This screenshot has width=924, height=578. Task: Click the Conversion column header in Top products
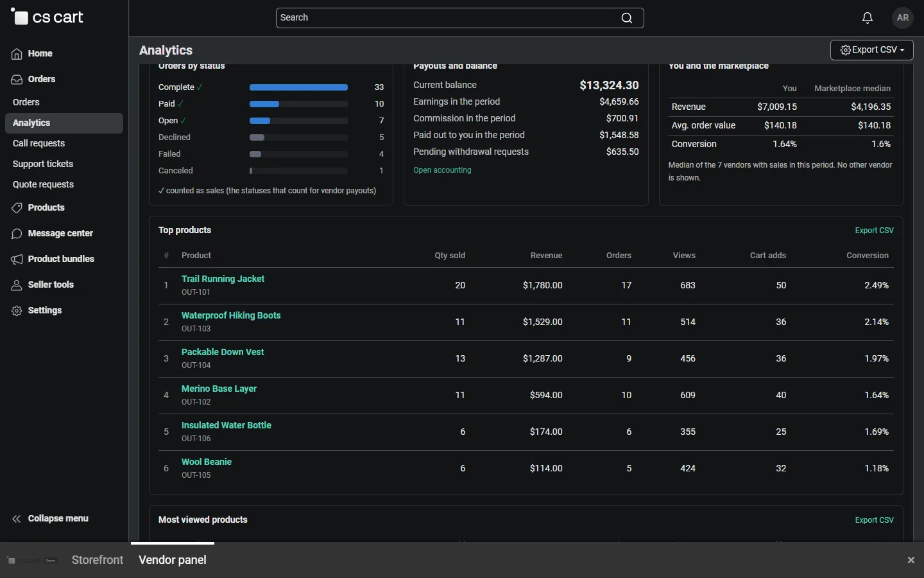(x=868, y=256)
